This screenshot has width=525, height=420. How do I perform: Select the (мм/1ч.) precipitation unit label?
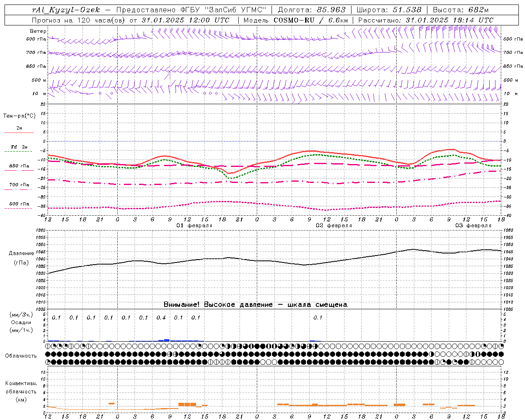pyautogui.click(x=21, y=330)
